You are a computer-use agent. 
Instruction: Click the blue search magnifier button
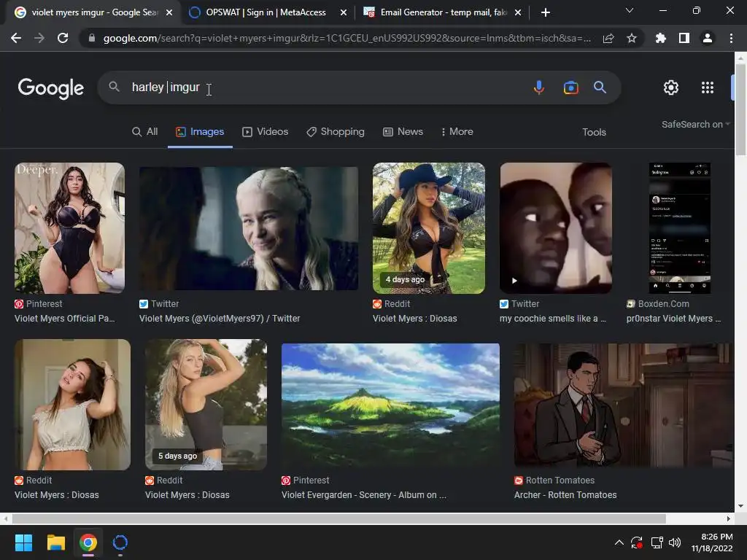pos(600,87)
